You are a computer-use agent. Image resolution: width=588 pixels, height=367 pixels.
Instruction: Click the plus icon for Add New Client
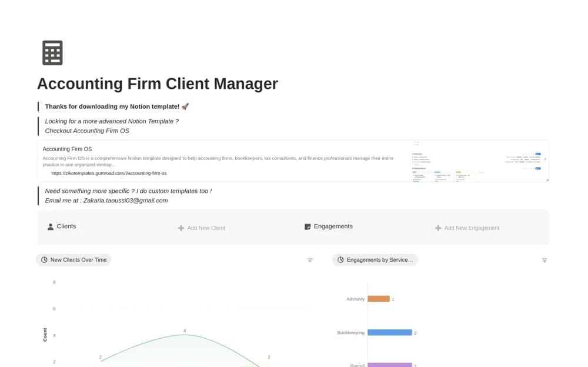181,228
